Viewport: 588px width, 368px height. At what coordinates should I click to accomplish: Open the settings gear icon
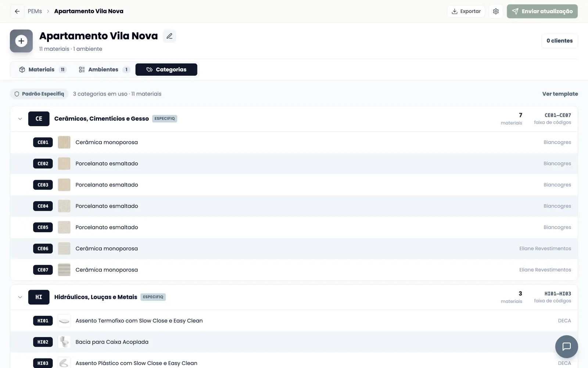coord(496,11)
